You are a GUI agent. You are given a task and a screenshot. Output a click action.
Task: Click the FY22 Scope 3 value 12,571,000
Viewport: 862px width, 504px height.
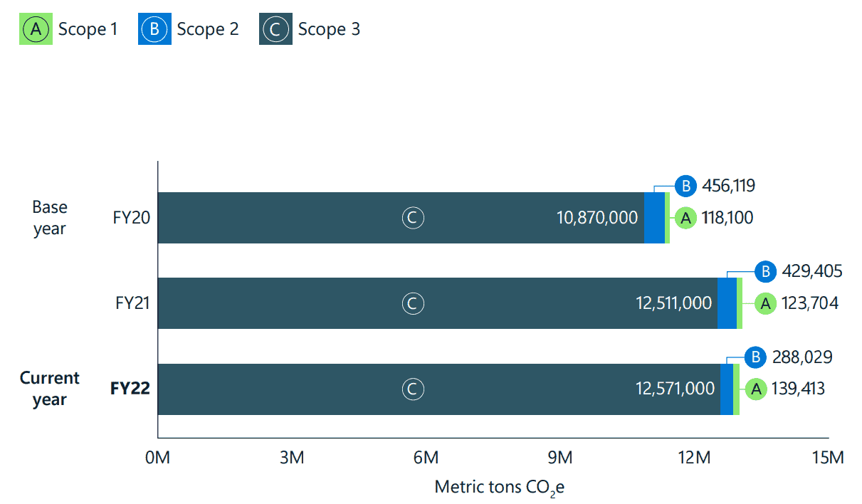point(675,389)
